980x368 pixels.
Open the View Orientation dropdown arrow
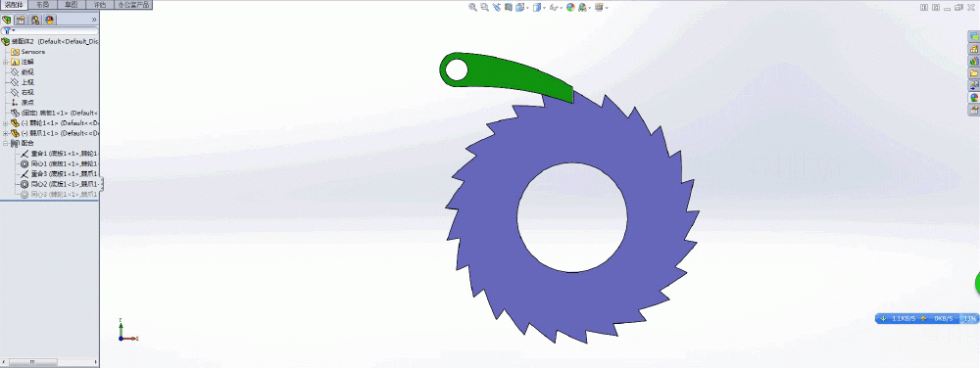(527, 8)
